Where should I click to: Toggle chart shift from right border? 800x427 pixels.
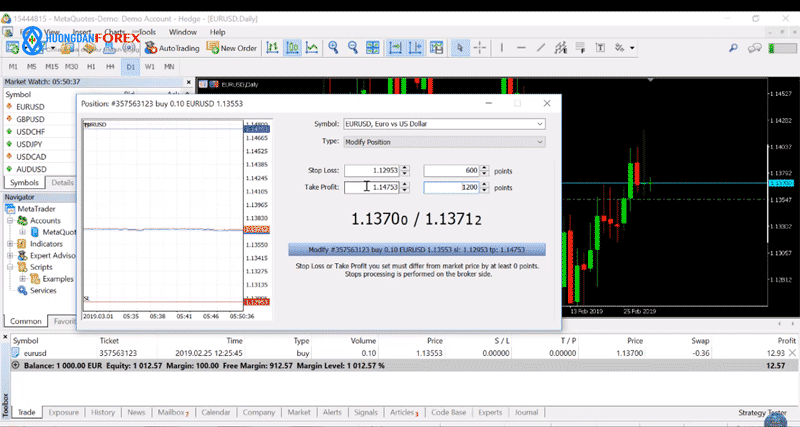pos(415,48)
